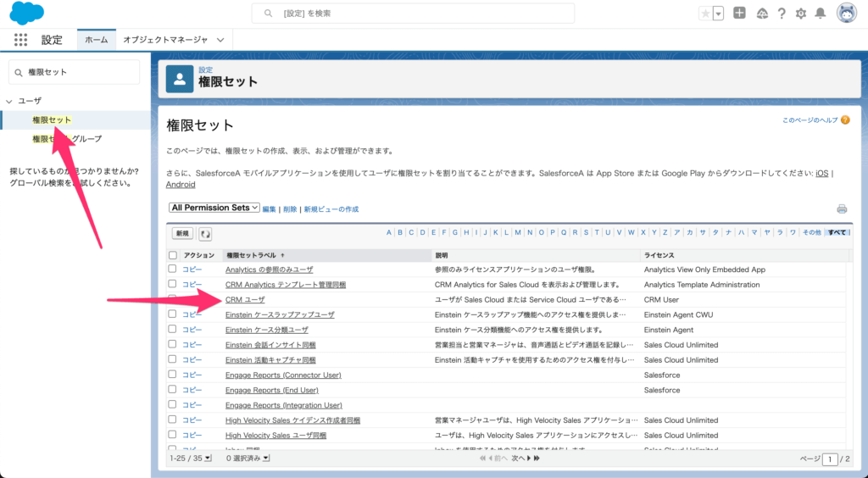868x478 pixels.
Task: Click the 設定 breadcrumb link
Action: [205, 69]
